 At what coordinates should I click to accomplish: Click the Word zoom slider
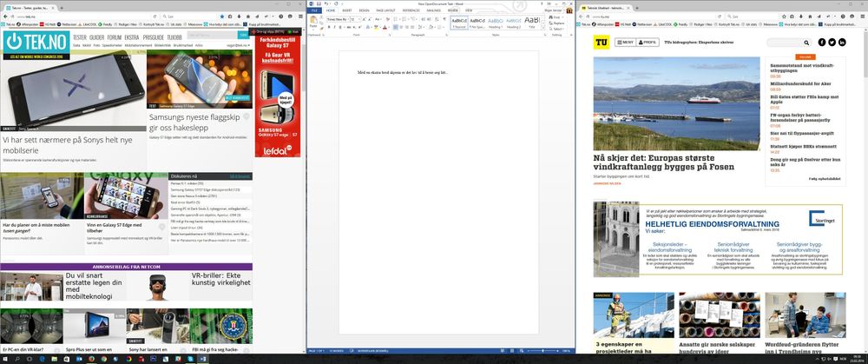pyautogui.click(x=542, y=351)
